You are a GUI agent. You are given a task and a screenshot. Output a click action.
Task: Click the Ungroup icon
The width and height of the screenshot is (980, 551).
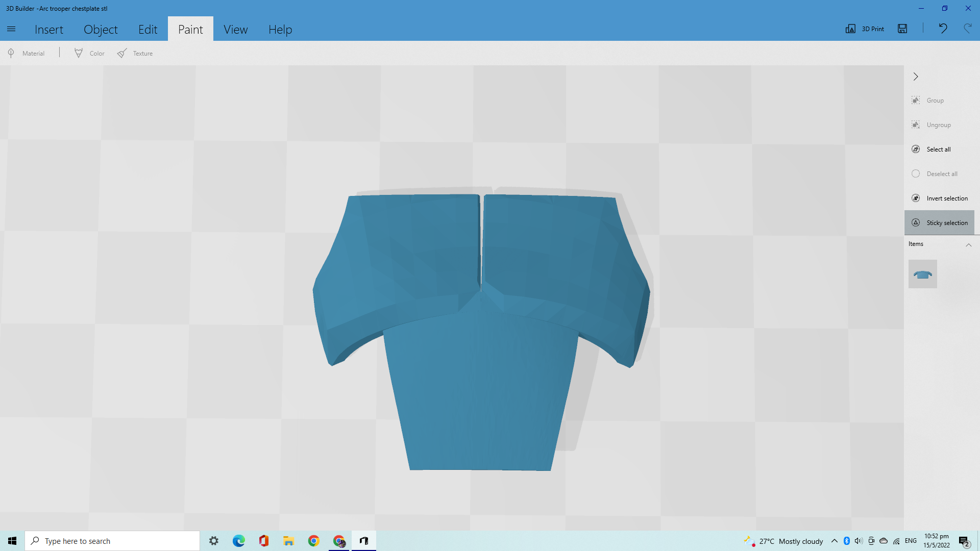point(916,124)
